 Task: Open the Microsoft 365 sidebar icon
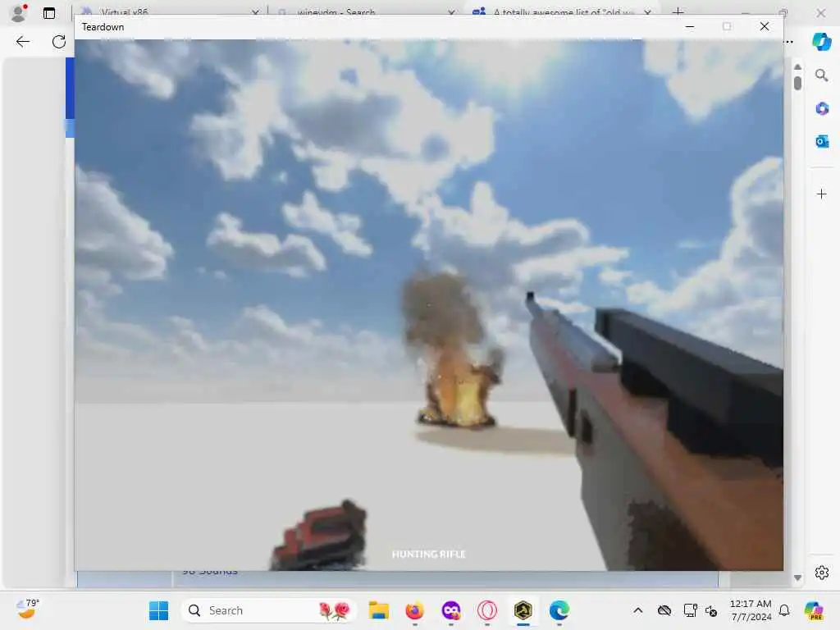point(822,108)
